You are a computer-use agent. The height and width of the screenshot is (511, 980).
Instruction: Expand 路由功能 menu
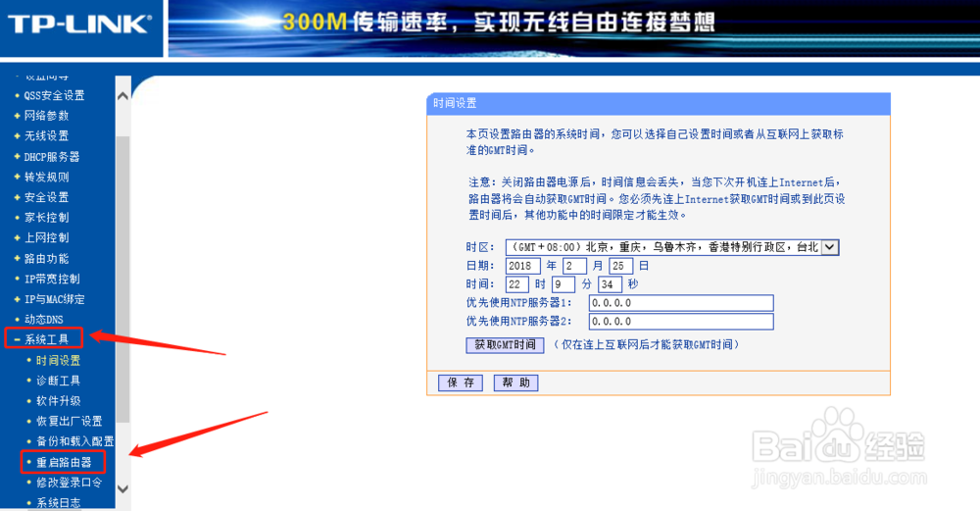[46, 258]
